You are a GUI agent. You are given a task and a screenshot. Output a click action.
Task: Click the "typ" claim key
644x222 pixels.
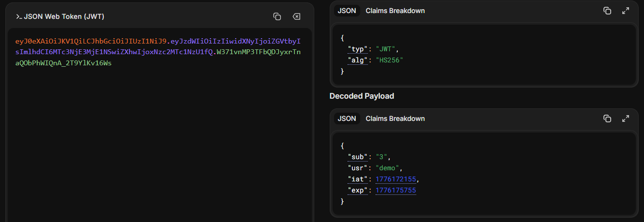click(358, 49)
